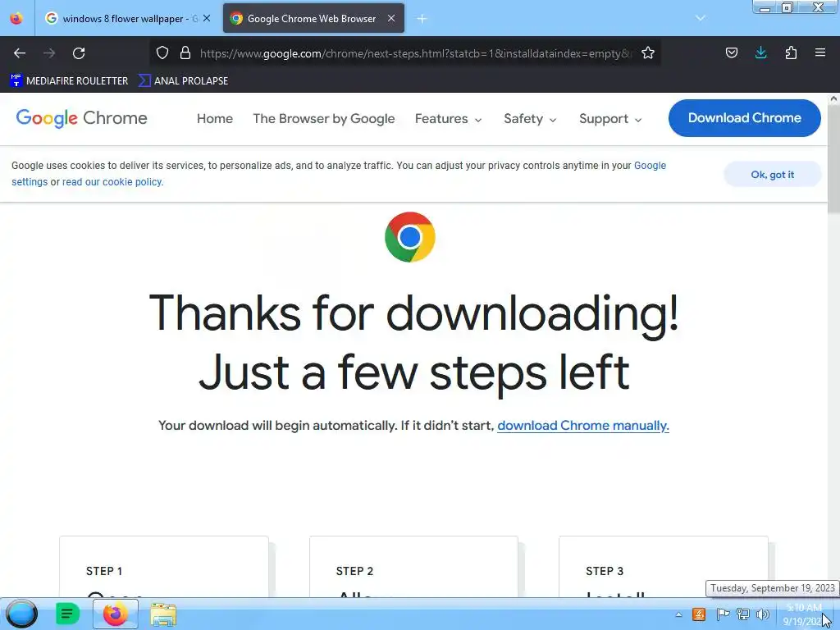
Task: Show hidden tray icons arrow
Action: [x=678, y=614]
